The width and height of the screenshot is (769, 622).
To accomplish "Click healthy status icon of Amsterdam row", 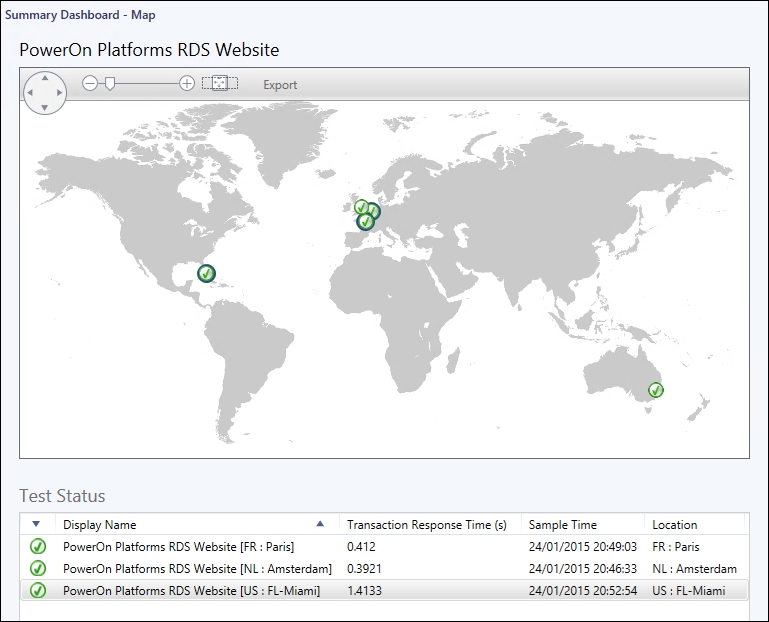I will 38,569.
